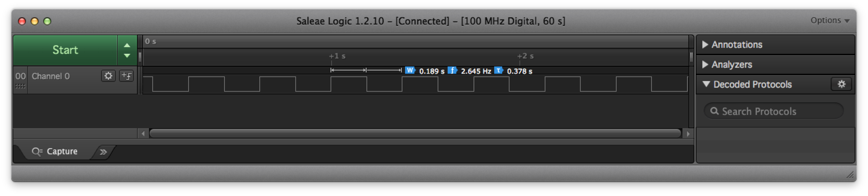868x196 pixels.
Task: Open Decoded Protocols gear settings
Action: point(841,84)
